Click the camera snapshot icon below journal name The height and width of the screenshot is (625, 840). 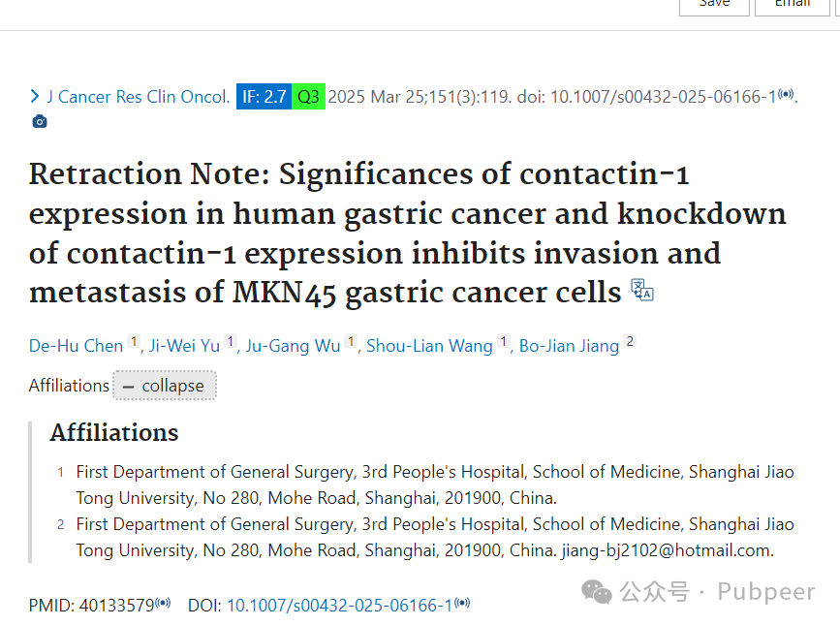(x=40, y=121)
